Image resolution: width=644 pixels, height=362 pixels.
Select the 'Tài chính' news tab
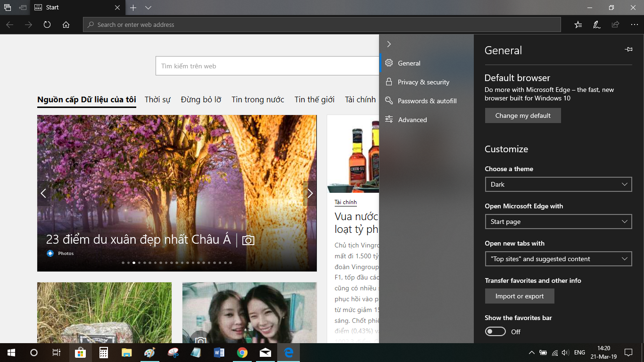360,99
